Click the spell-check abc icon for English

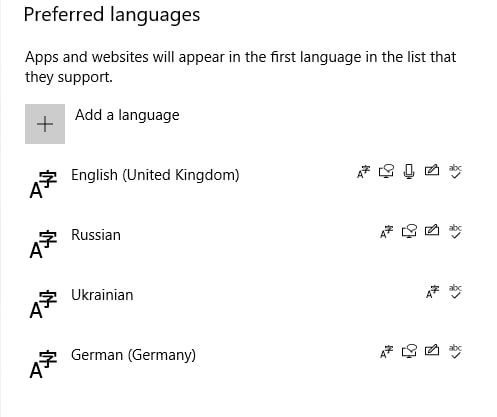click(455, 171)
